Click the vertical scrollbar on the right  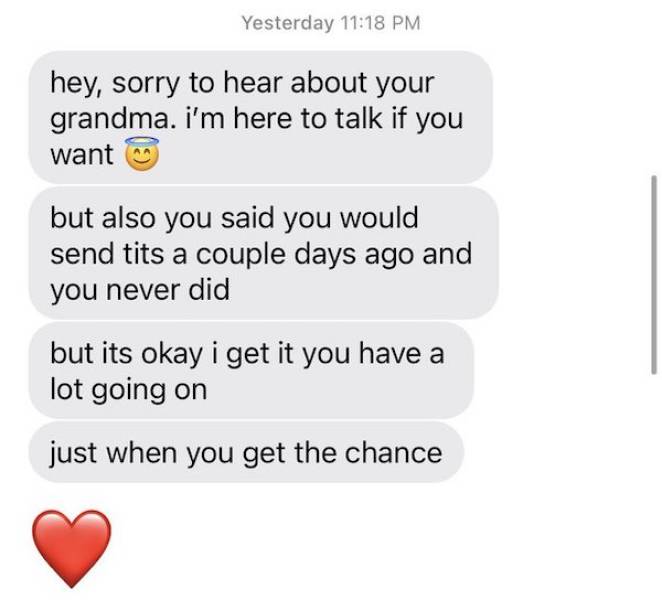pyautogui.click(x=654, y=274)
